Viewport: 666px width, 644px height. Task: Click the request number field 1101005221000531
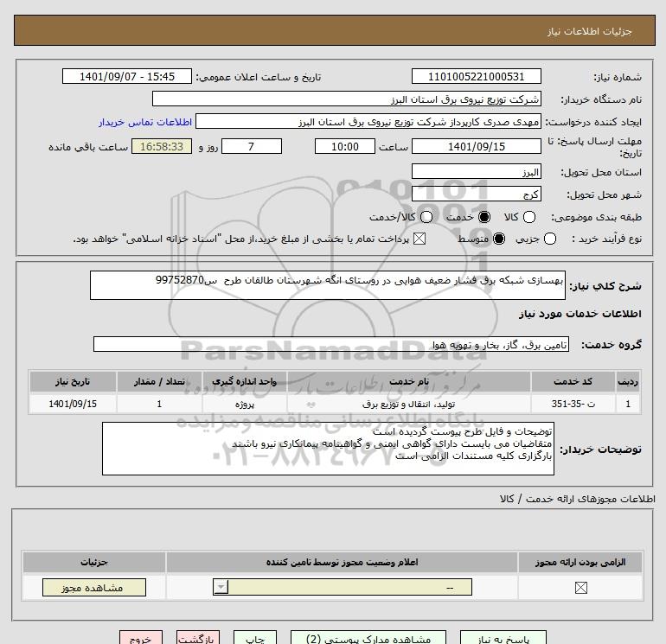(476, 76)
